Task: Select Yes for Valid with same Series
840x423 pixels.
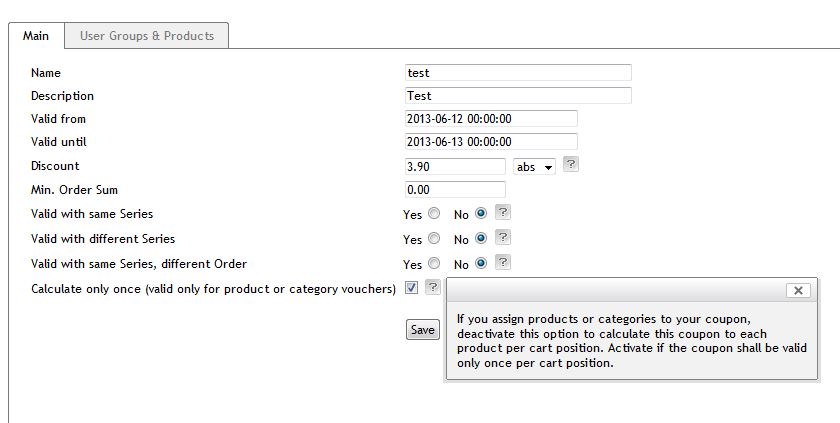Action: (433, 214)
